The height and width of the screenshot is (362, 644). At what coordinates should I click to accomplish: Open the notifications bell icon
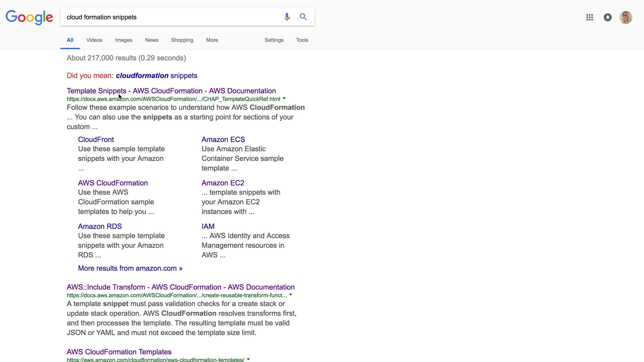[608, 17]
